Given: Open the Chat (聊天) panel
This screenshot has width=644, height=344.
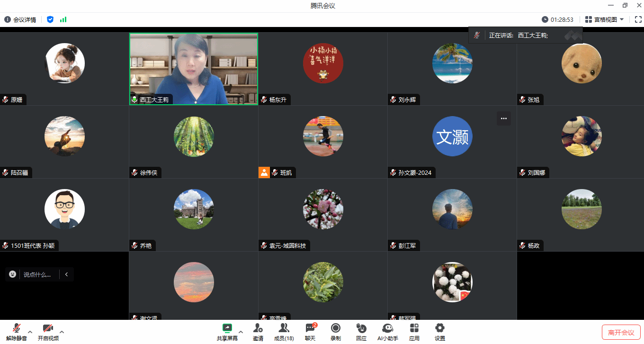Looking at the screenshot, I should (310, 332).
